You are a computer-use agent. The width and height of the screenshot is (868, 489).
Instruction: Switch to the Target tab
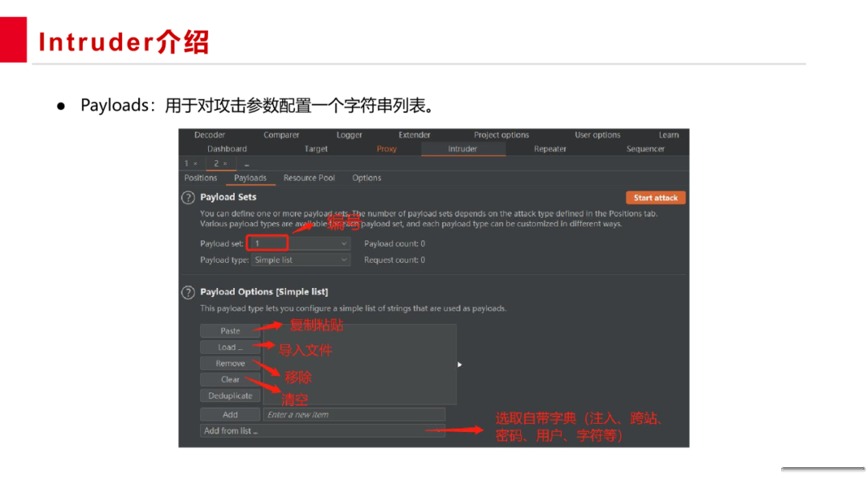click(x=316, y=149)
